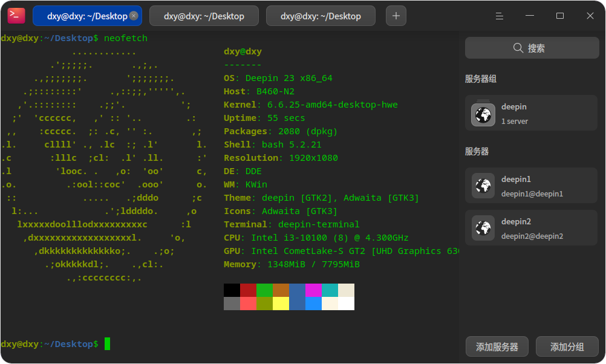Image resolution: width=606 pixels, height=364 pixels.
Task: Open the hamburger main menu
Action: pos(500,16)
